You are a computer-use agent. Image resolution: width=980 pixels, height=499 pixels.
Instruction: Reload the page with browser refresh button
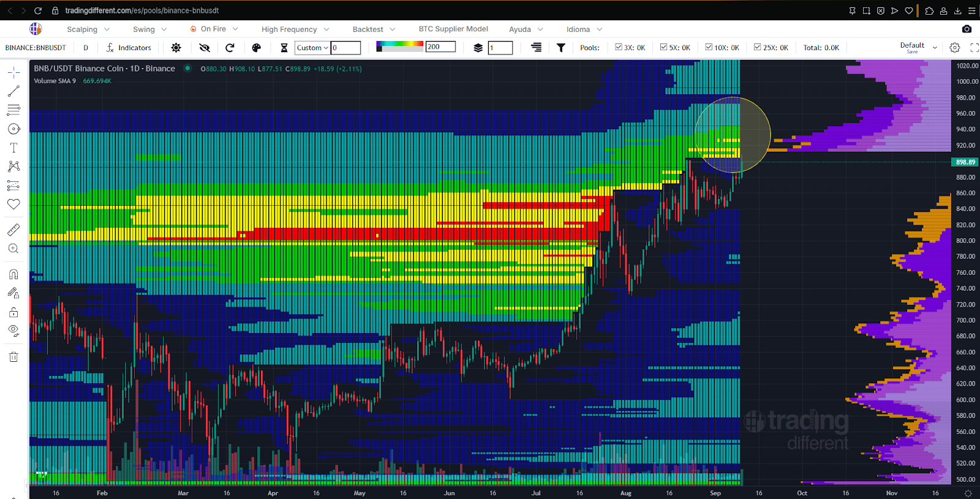click(x=38, y=10)
